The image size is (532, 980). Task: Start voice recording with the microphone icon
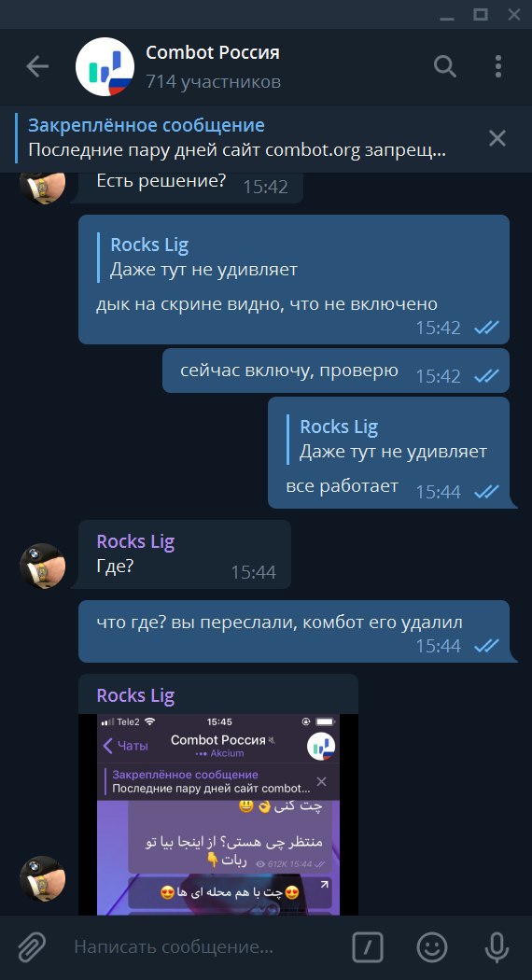497,947
